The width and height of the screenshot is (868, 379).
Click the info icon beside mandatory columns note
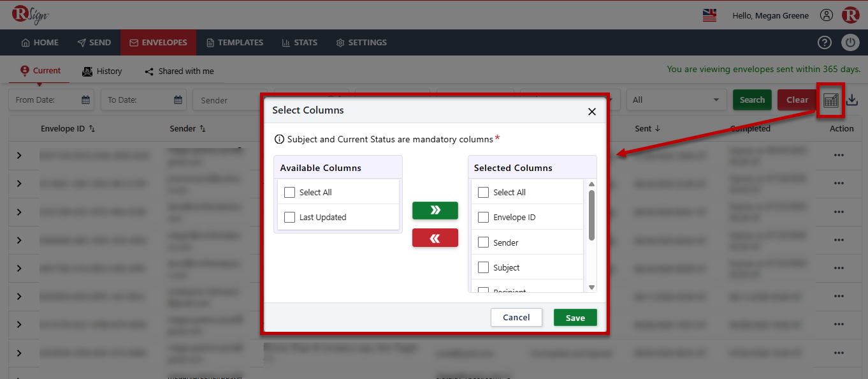tap(279, 139)
